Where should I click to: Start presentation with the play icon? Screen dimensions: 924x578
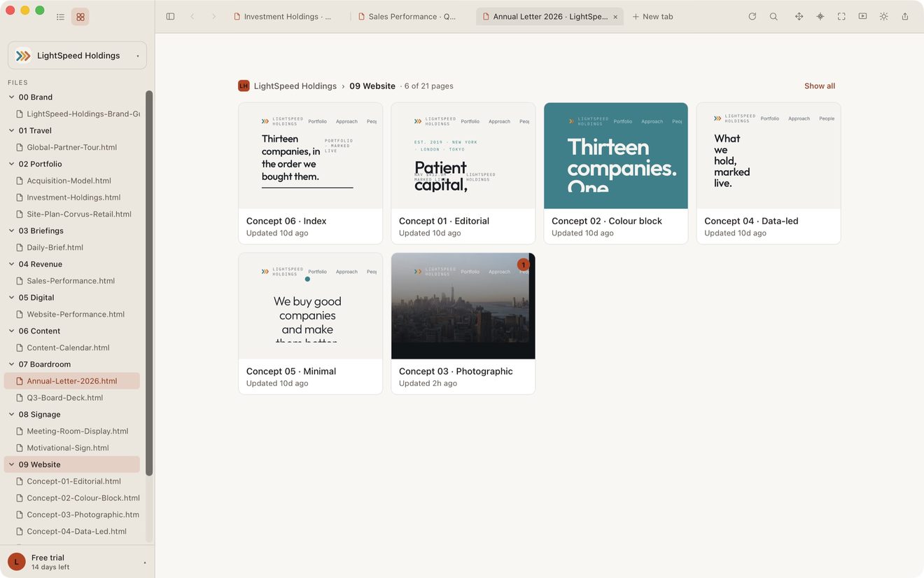click(x=862, y=17)
